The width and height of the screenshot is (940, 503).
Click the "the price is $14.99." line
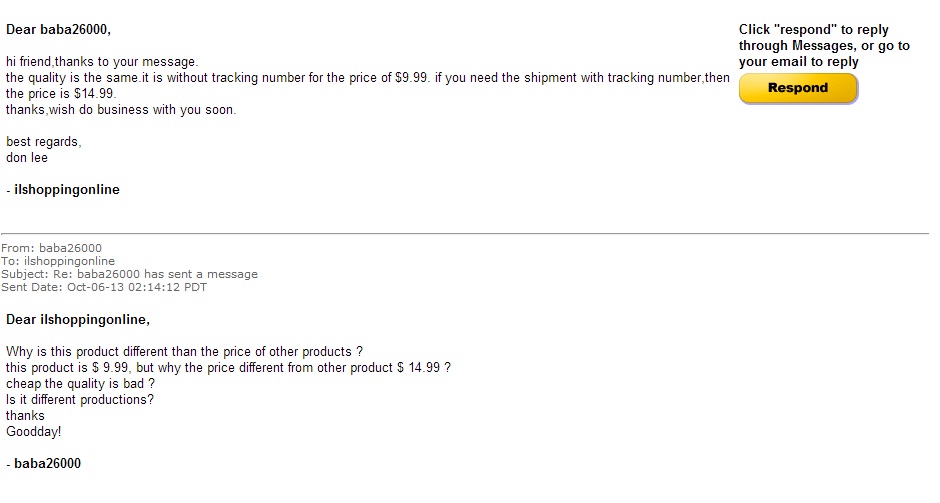[61, 94]
